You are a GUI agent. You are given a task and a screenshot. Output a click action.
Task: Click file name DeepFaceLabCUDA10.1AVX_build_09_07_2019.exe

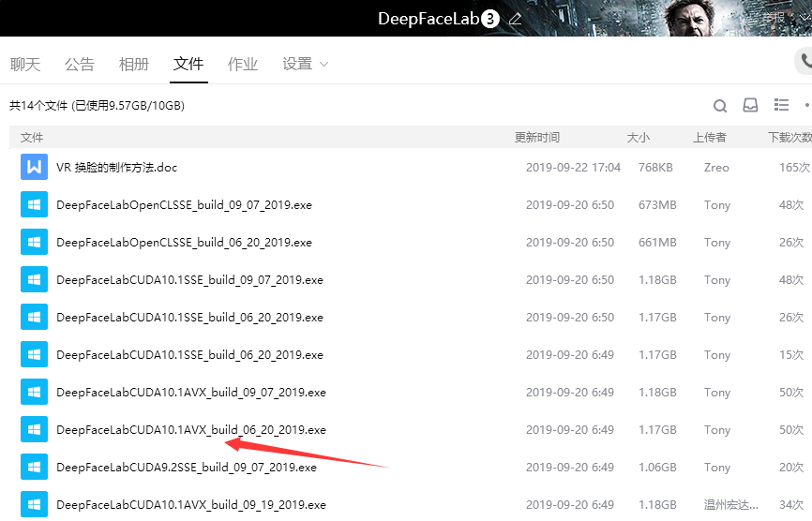[191, 393]
